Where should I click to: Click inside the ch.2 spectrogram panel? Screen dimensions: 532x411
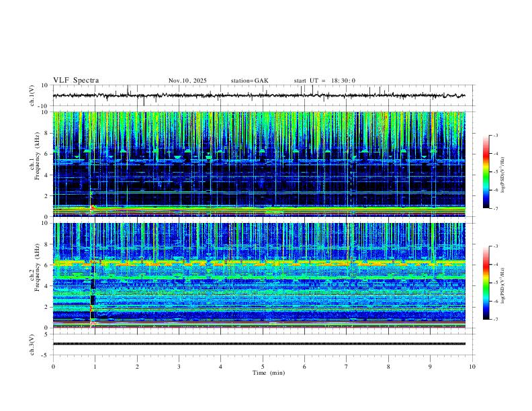259,275
